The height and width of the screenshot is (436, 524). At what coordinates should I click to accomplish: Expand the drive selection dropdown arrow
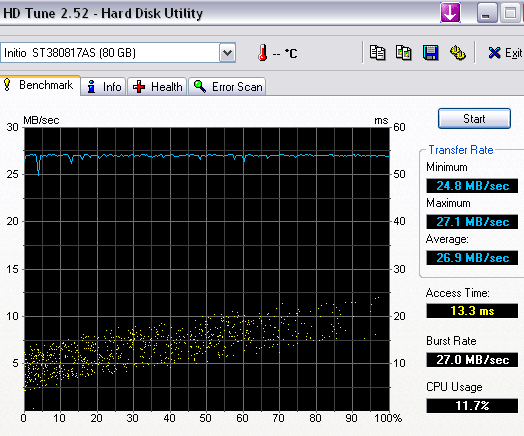[x=228, y=52]
